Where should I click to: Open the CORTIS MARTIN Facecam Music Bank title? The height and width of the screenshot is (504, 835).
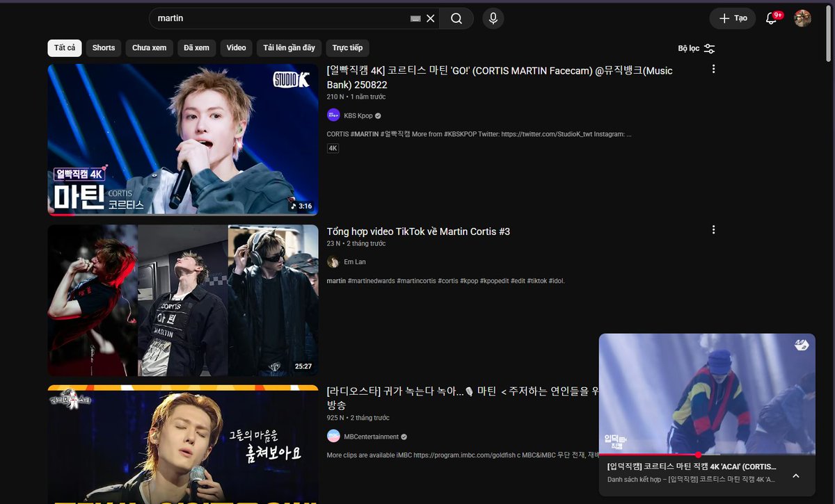point(500,78)
